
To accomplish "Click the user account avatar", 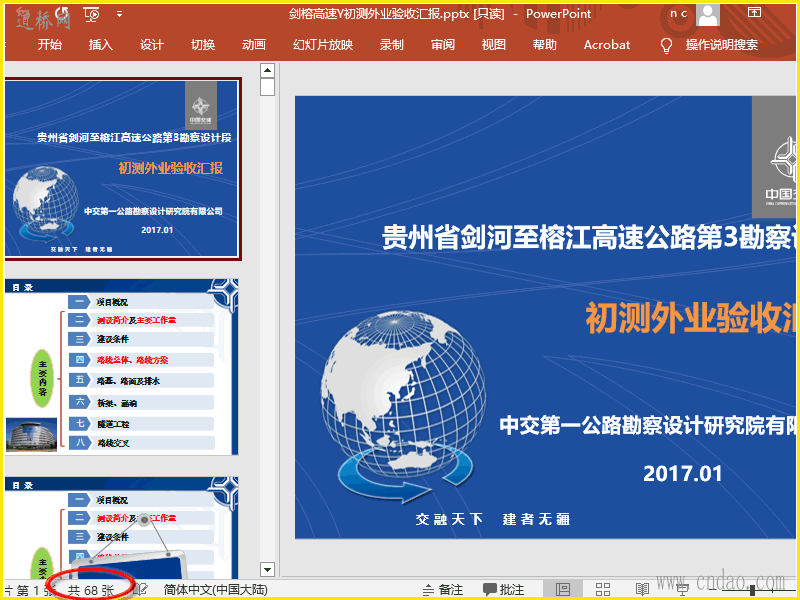I will (708, 14).
